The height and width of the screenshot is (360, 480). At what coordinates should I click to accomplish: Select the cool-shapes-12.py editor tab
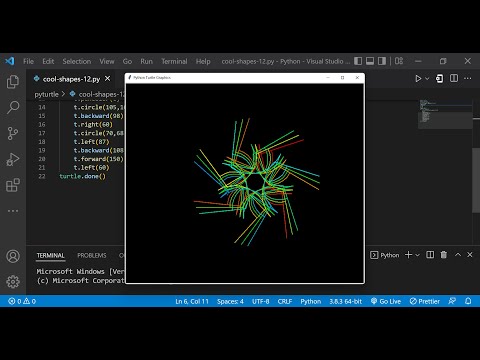point(71,79)
